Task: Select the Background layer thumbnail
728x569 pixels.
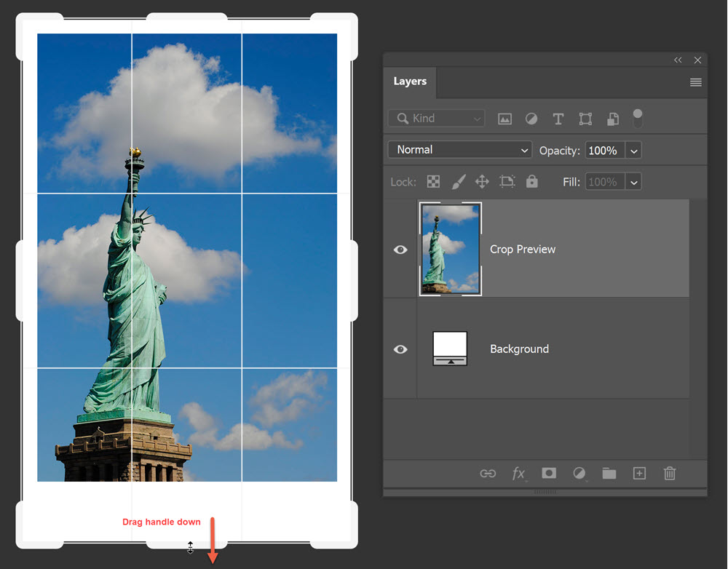Action: coord(450,348)
